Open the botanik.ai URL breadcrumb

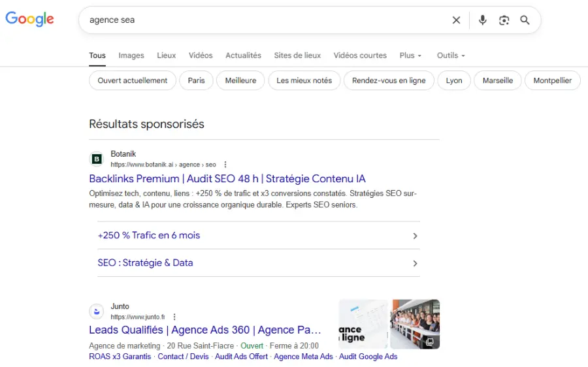[163, 165]
